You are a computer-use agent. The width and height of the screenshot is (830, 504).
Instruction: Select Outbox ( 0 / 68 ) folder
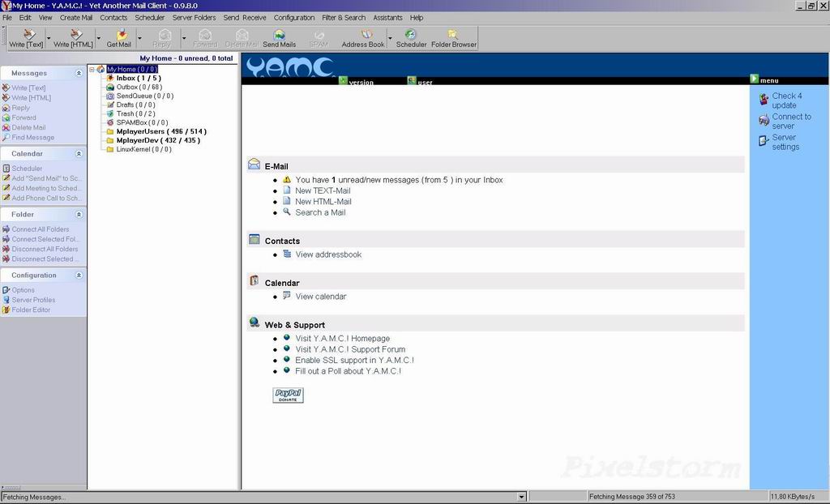click(139, 87)
